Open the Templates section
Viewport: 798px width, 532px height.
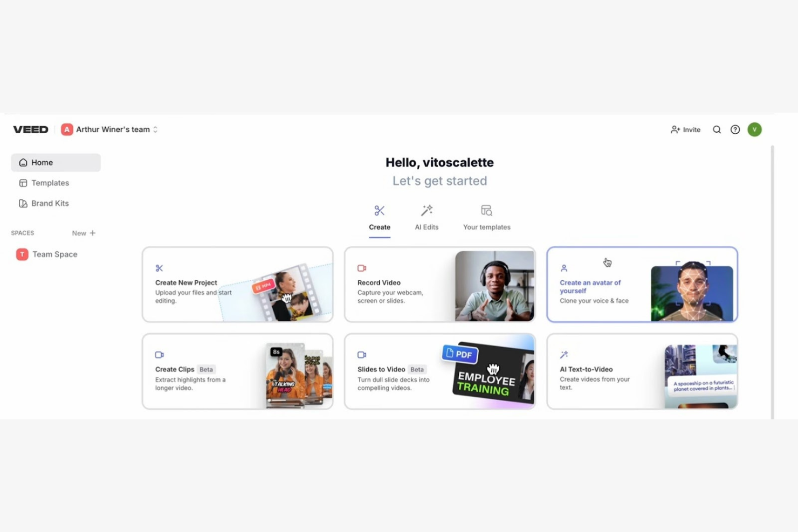tap(50, 183)
